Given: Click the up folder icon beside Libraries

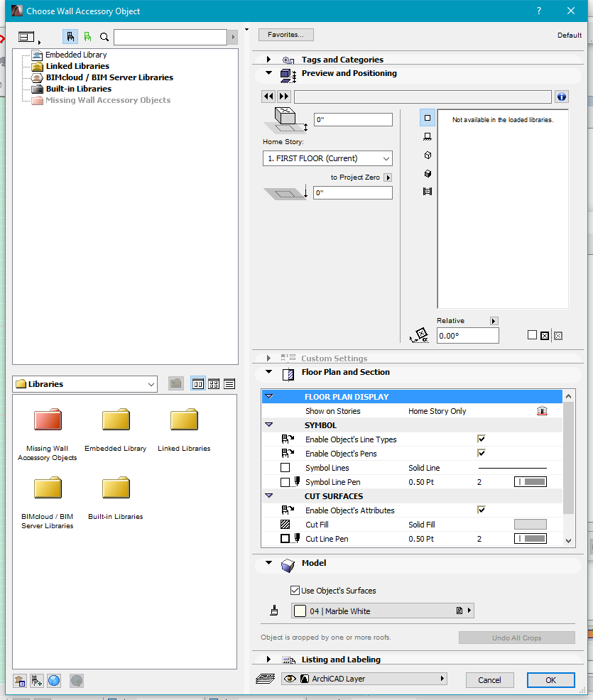Looking at the screenshot, I should click(176, 383).
